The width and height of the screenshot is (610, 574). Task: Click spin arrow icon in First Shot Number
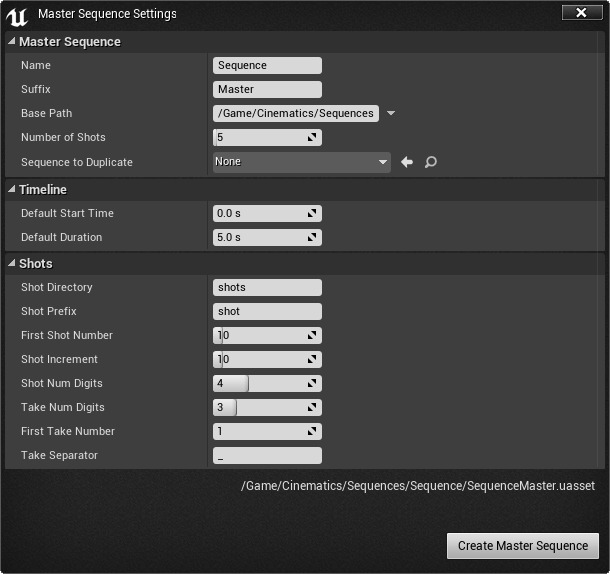[x=312, y=335]
